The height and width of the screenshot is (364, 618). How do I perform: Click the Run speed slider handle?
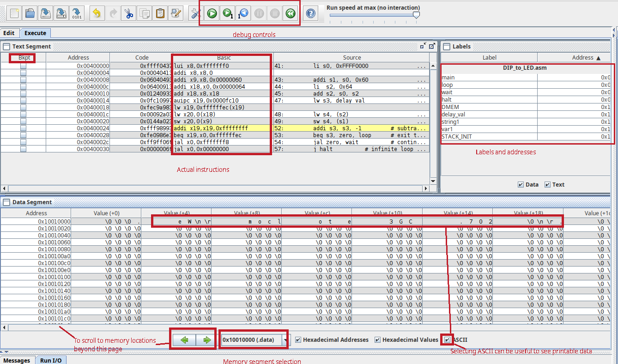416,15
